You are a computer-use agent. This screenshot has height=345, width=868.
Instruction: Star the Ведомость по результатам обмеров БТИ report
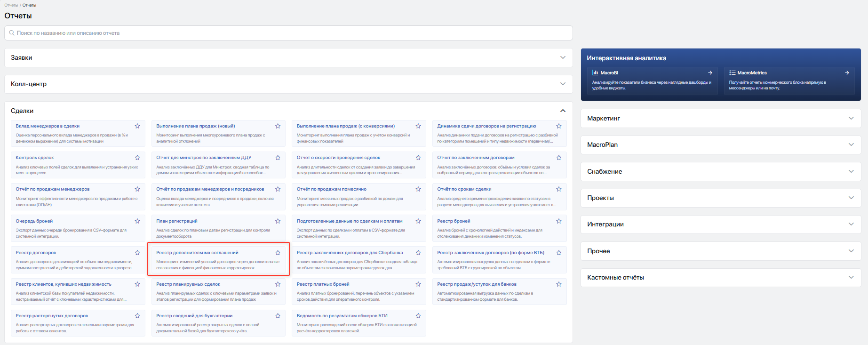coord(418,316)
